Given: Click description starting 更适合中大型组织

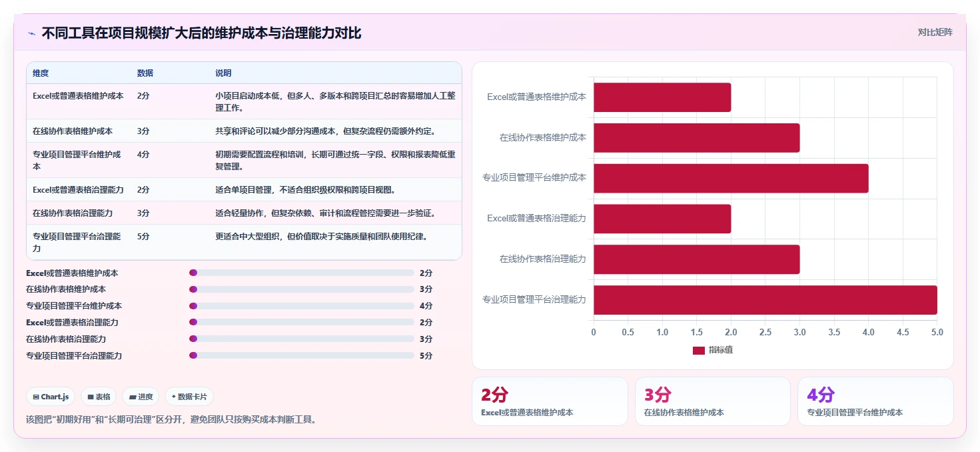Looking at the screenshot, I should (321, 236).
